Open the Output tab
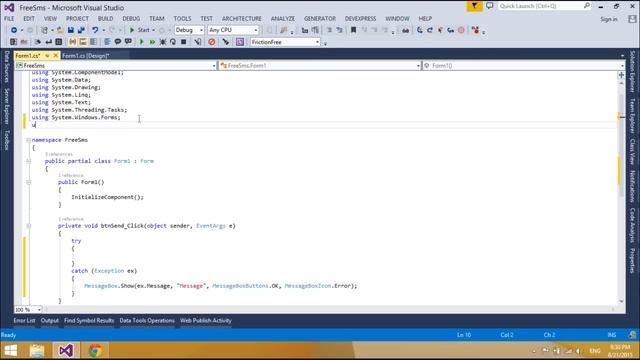Image resolution: width=640 pixels, height=360 pixels. pyautogui.click(x=50, y=321)
